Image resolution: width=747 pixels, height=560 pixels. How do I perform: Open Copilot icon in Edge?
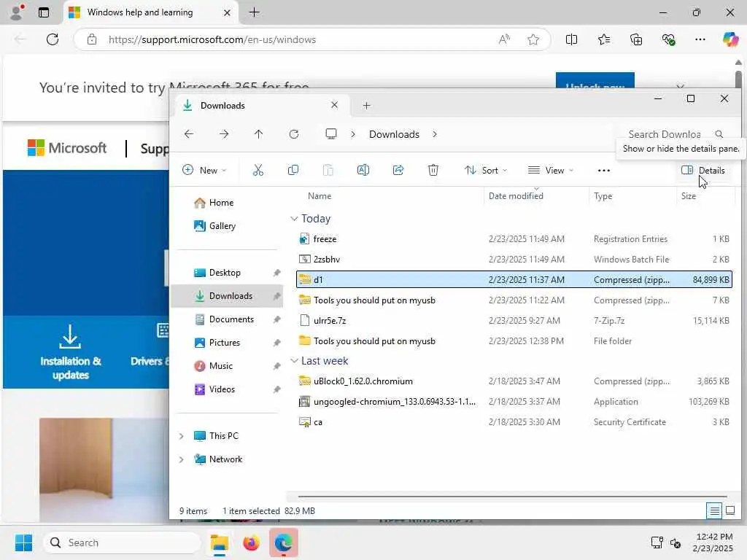pyautogui.click(x=730, y=39)
